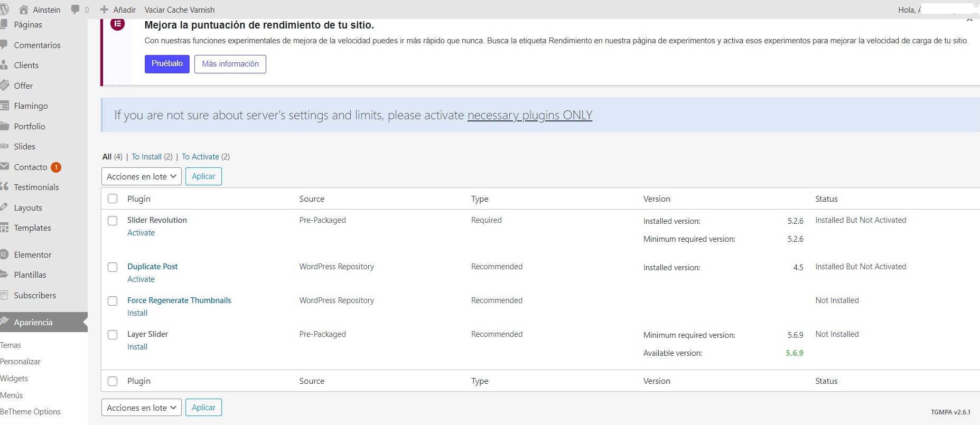Click the Contacto notification badge
The height and width of the screenshot is (425, 980).
point(56,167)
